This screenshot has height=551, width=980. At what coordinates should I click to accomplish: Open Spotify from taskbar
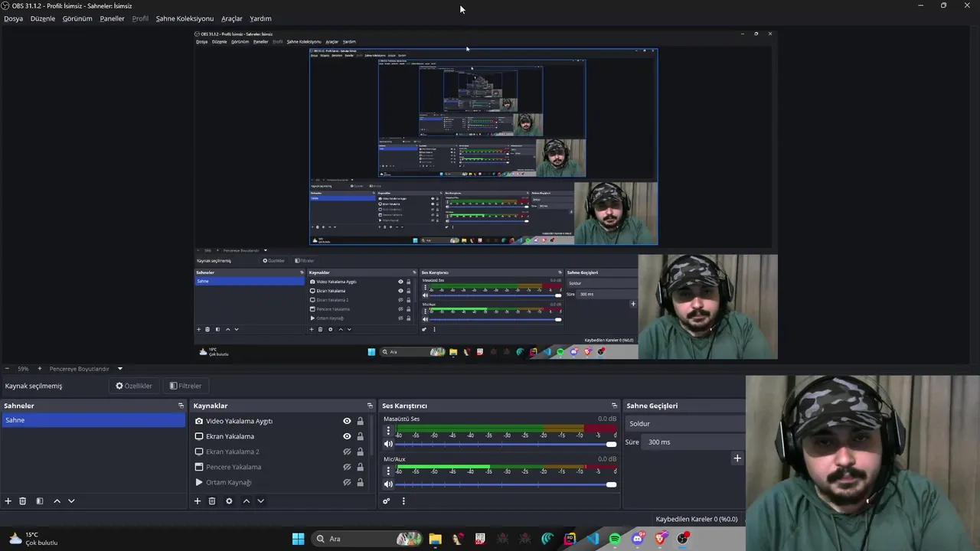coord(615,539)
